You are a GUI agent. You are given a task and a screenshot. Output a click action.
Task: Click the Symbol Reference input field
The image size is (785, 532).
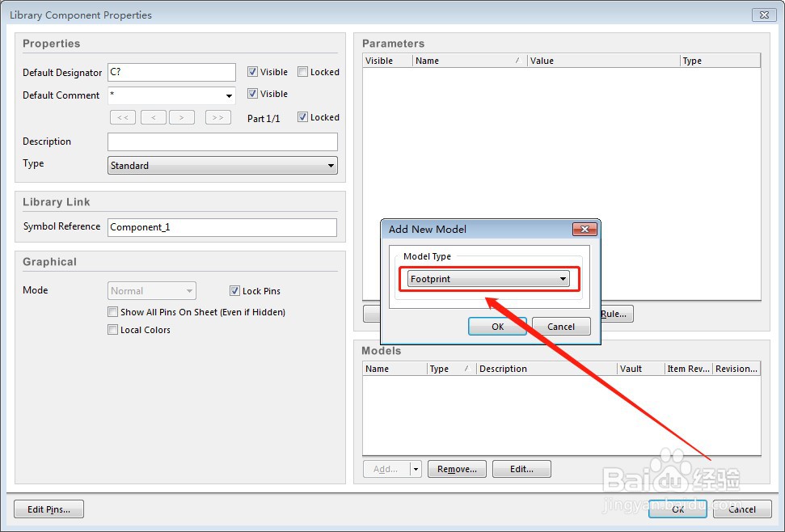(x=222, y=227)
